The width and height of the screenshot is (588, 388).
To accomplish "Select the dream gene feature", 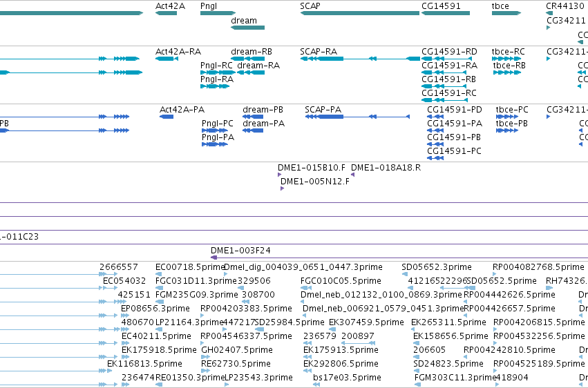I will [x=247, y=28].
